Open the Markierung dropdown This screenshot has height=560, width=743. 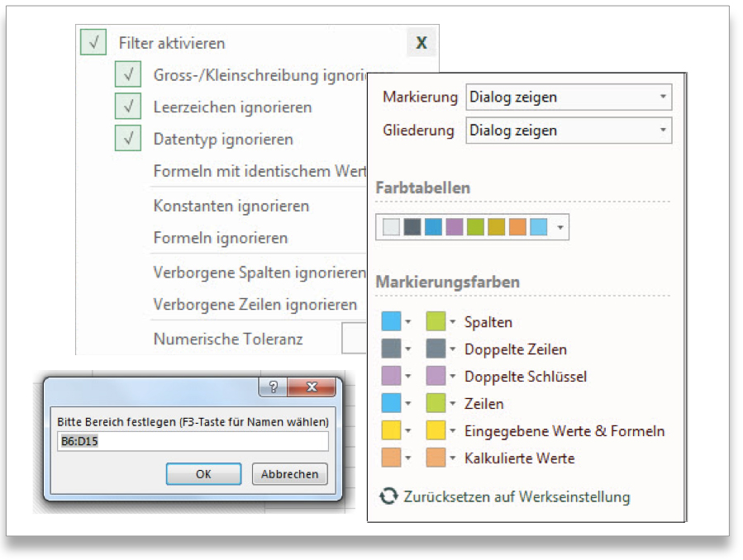[x=569, y=97]
